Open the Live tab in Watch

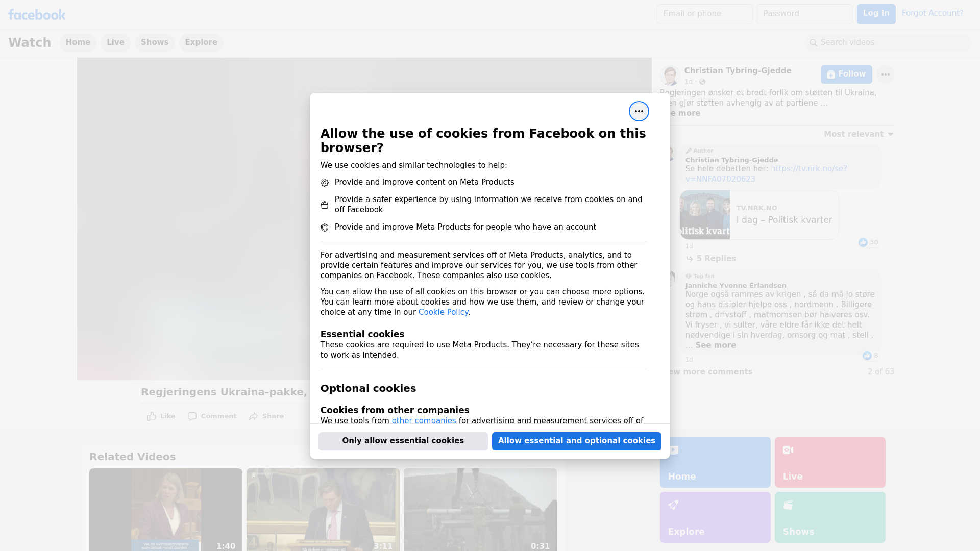[x=115, y=42]
